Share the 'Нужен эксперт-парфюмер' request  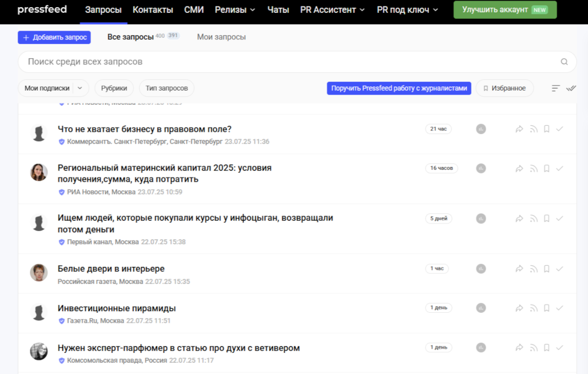(519, 348)
